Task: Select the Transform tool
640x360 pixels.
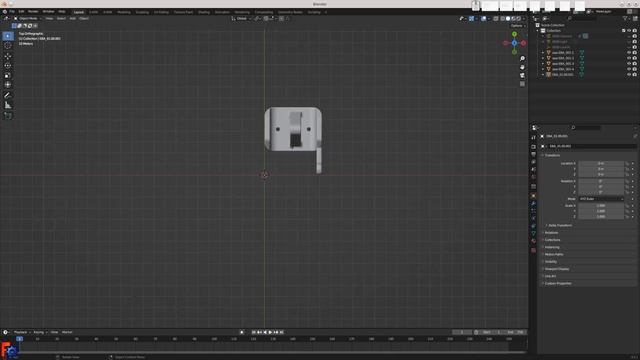Action: 8,85
